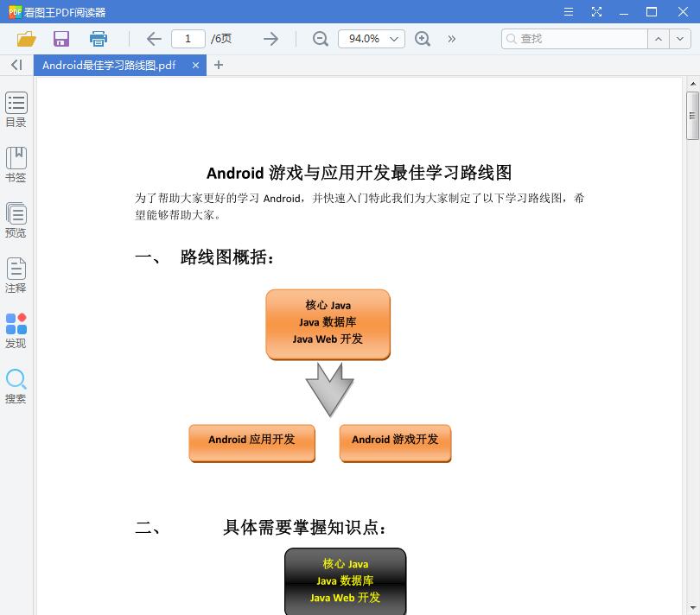Toggle the 书签 bookmarks panel
This screenshot has height=615, width=700.
point(16,163)
